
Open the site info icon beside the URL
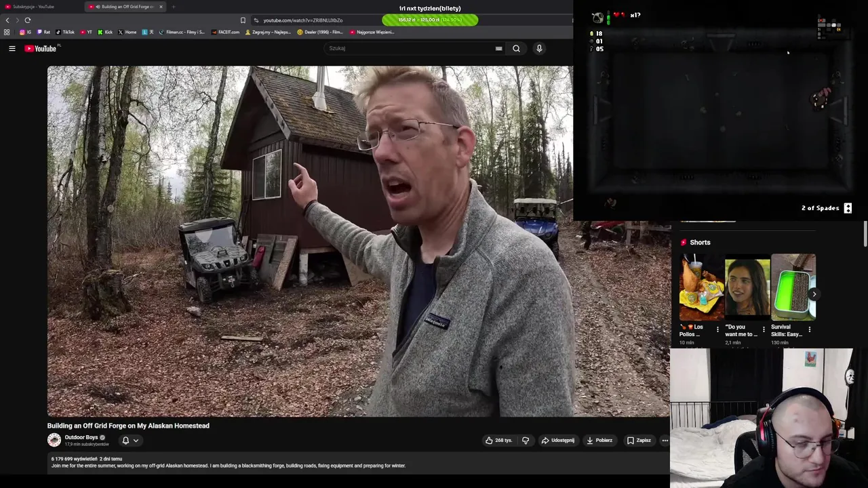click(256, 20)
